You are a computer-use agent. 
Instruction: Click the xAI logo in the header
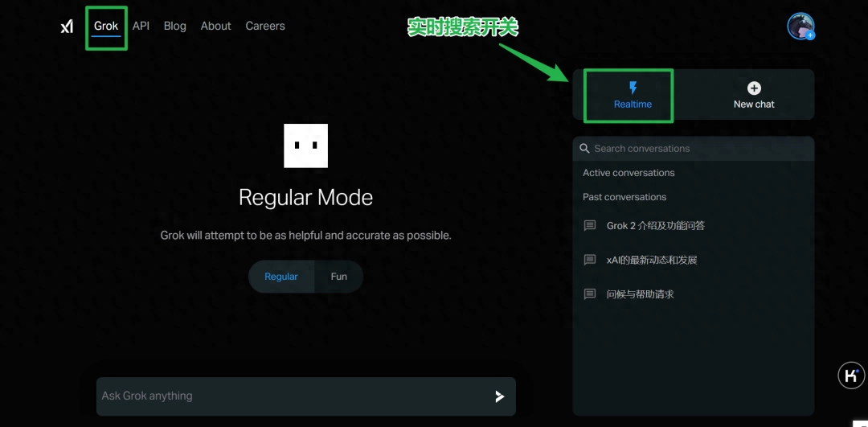(x=67, y=26)
